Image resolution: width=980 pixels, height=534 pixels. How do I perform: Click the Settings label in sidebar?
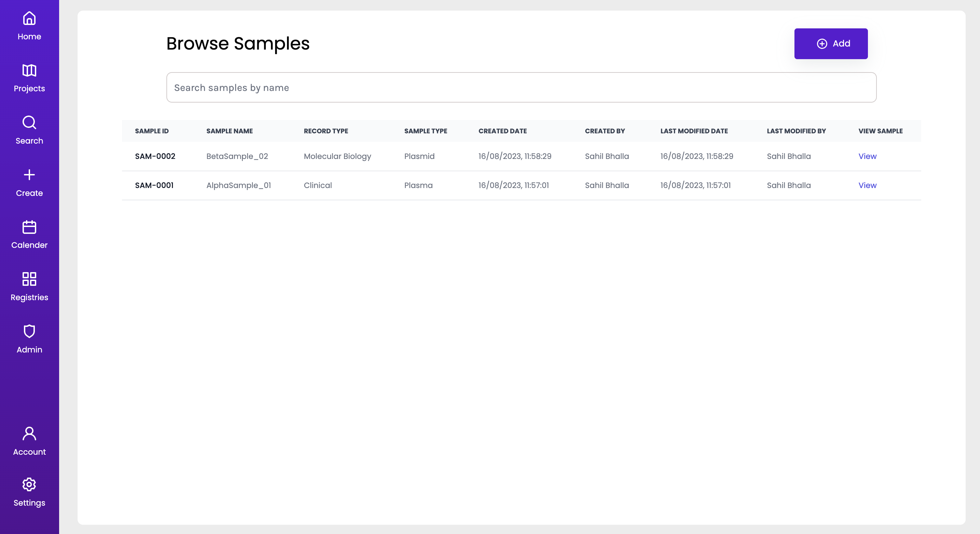coord(29,503)
